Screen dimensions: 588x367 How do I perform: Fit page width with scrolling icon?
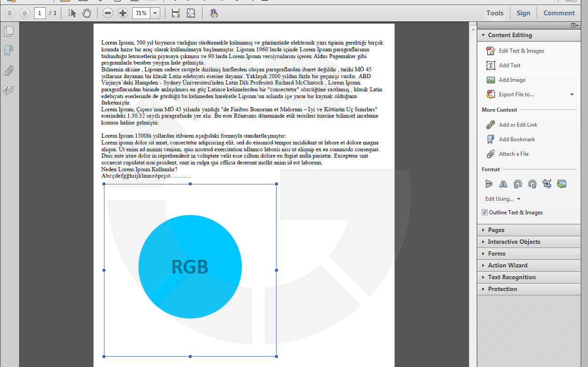[176, 13]
